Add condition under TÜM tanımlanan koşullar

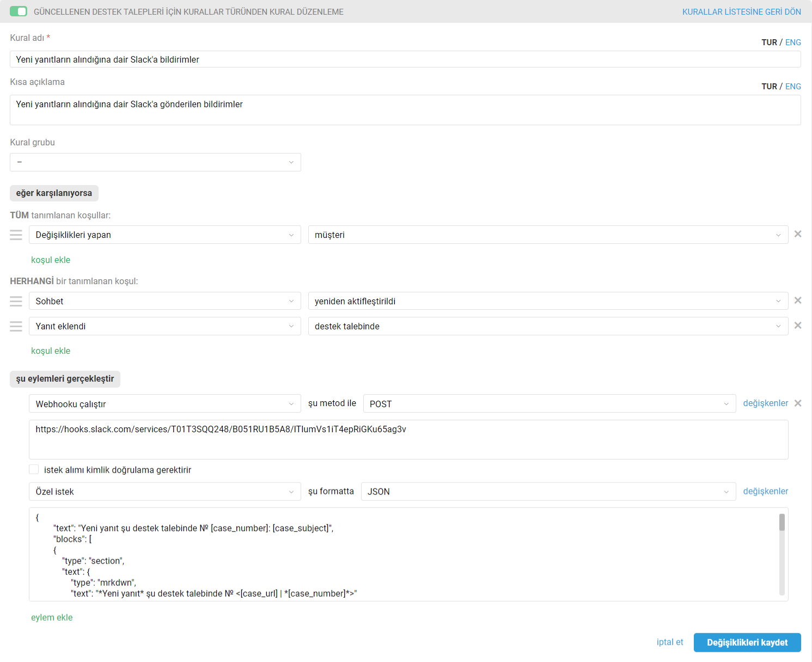point(51,260)
